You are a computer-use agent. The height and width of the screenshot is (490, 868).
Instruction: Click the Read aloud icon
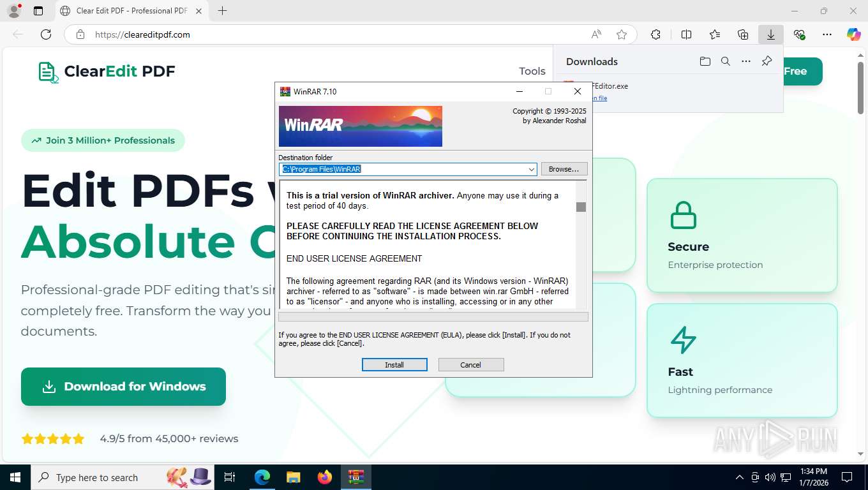tap(596, 34)
